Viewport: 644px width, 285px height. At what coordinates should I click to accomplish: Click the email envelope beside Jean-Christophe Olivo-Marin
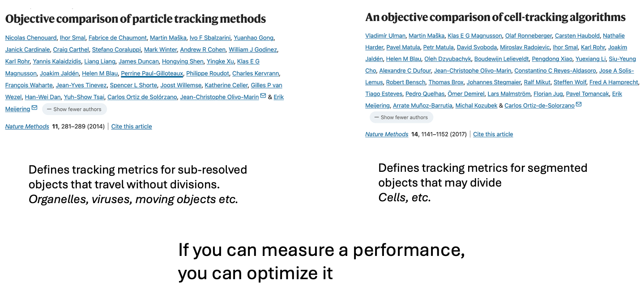click(263, 96)
